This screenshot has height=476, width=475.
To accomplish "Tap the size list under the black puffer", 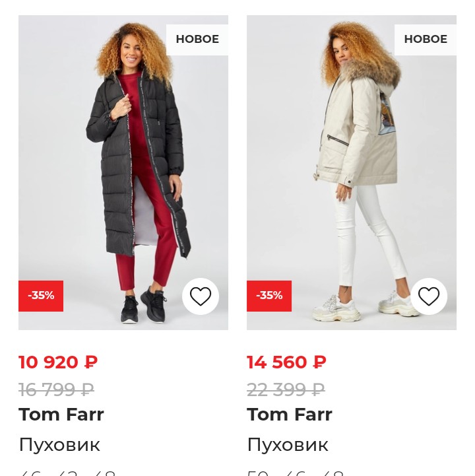I will pos(67,471).
